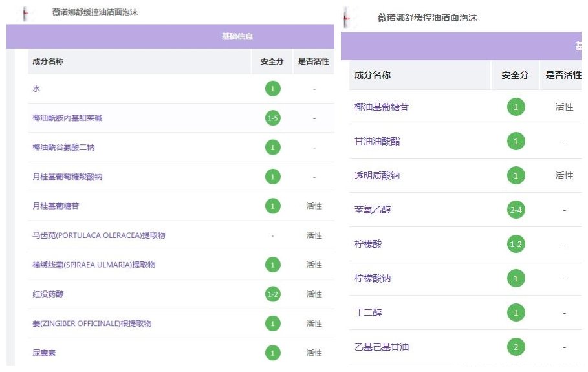Open 姜(ZINGIBER OFFICINALE)根提取物 link

(92, 323)
